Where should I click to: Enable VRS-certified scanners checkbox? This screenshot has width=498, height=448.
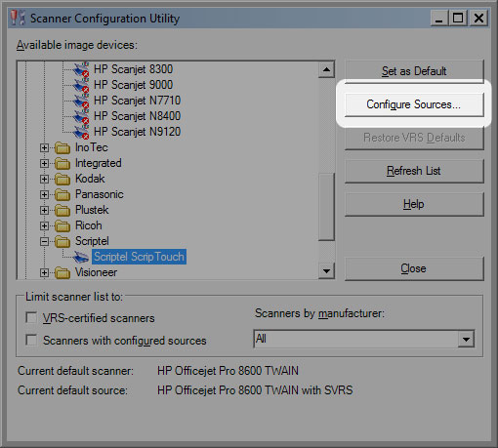click(x=31, y=317)
